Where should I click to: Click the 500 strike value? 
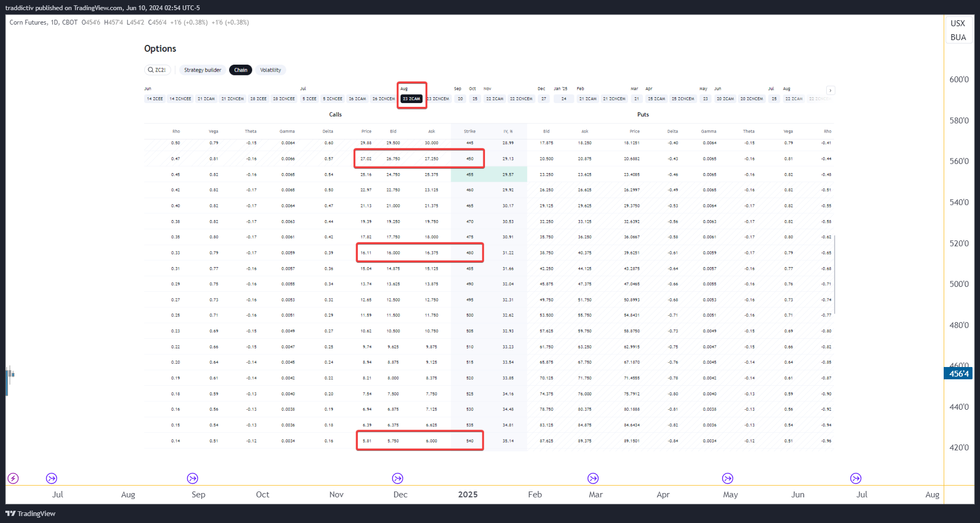tap(469, 315)
